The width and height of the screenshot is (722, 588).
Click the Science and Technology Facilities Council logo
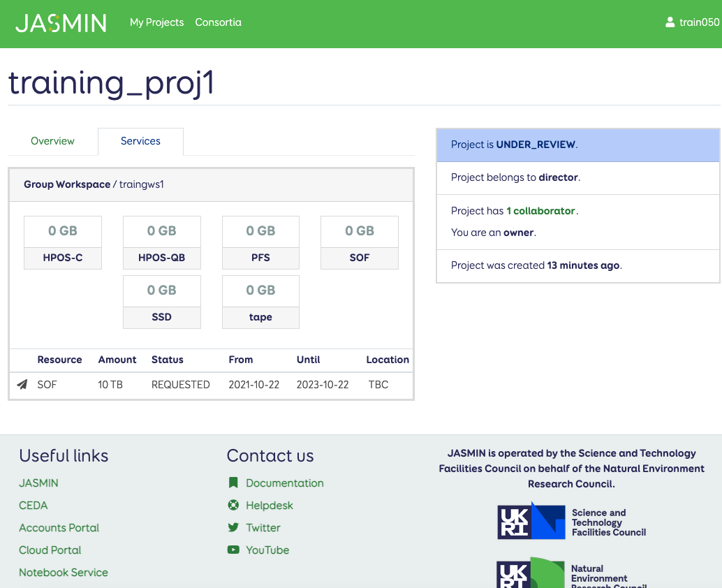tap(572, 522)
